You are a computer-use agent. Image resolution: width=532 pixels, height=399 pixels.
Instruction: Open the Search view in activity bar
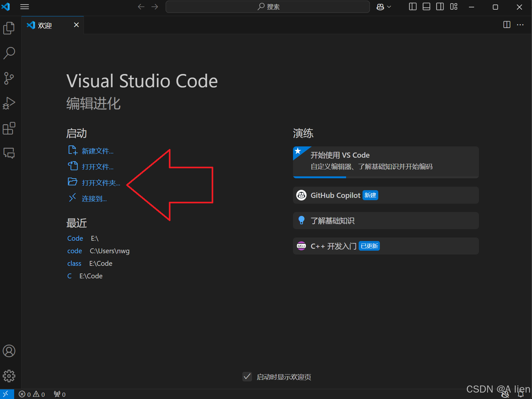(9, 53)
